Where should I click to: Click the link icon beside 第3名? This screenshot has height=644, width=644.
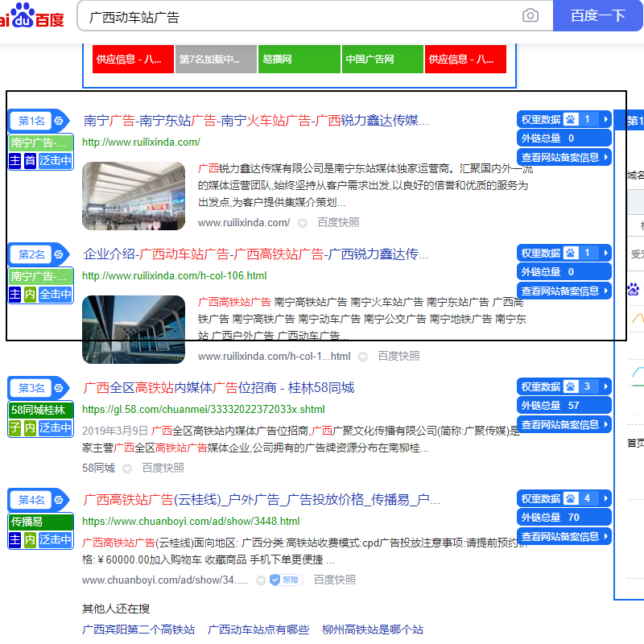[x=59, y=388]
